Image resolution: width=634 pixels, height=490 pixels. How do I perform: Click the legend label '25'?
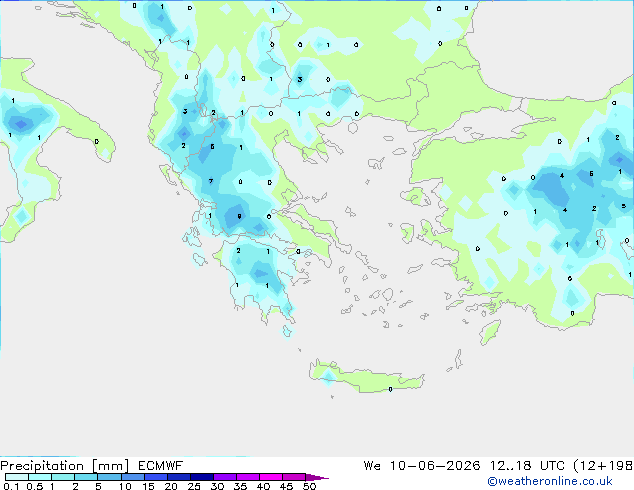194,486
